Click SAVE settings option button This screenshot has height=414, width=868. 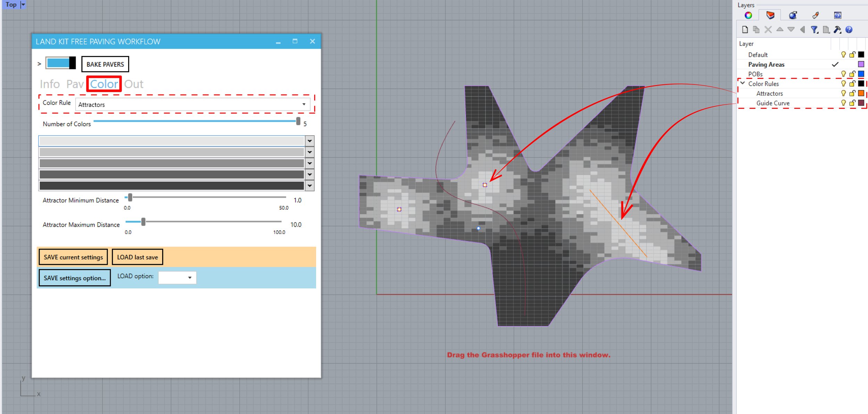[75, 278]
